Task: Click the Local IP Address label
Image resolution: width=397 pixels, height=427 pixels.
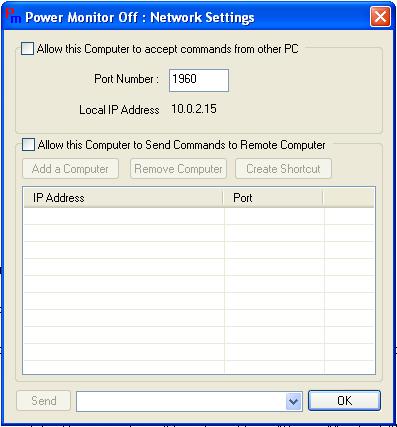Action: tap(119, 110)
